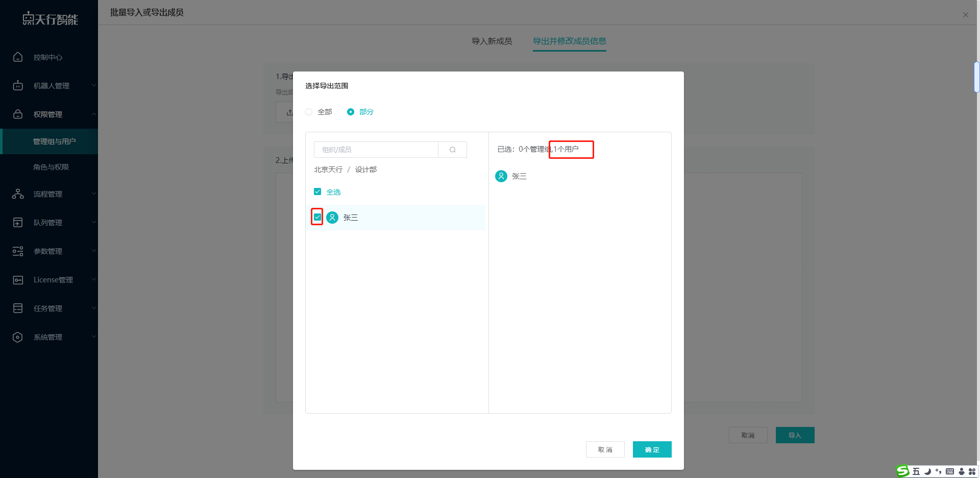Screen dimensions: 980x478
Task: Click 张三 avatar in left member list
Action: (332, 218)
